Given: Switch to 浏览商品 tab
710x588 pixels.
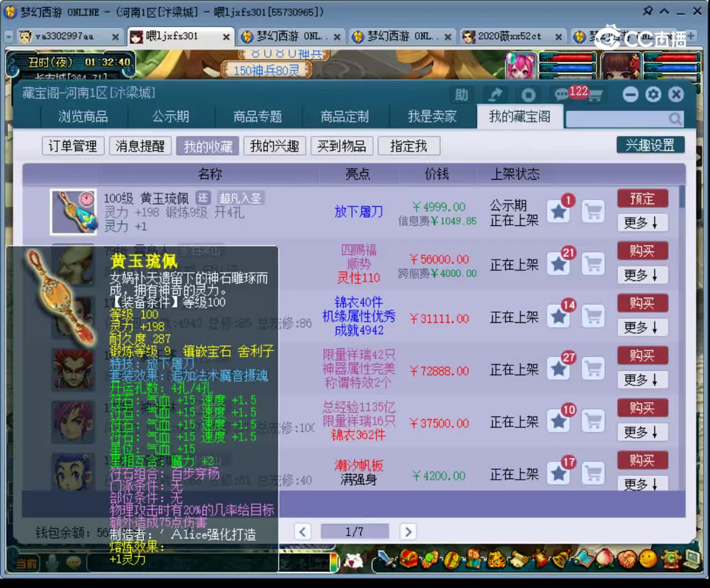Looking at the screenshot, I should click(x=83, y=116).
